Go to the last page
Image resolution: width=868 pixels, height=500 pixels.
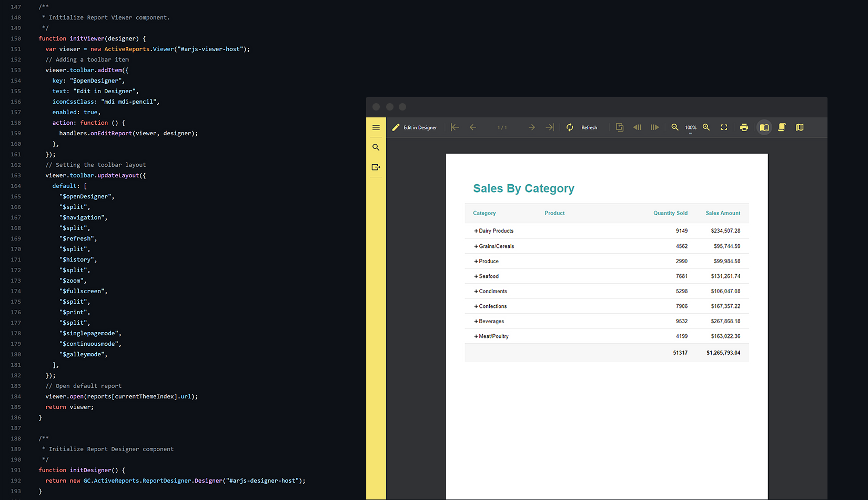point(550,127)
